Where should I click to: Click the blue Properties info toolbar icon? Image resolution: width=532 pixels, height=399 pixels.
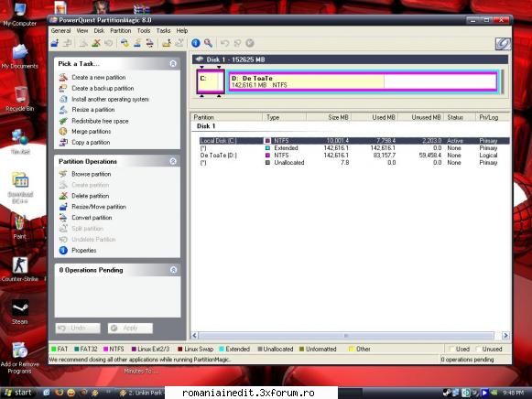(x=196, y=43)
